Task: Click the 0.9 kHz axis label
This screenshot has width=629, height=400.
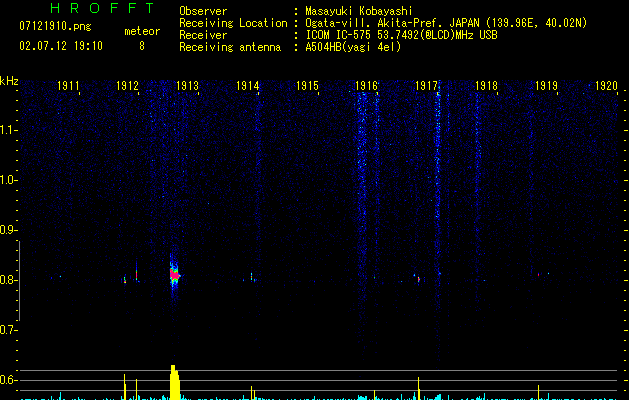Action: (x=8, y=230)
